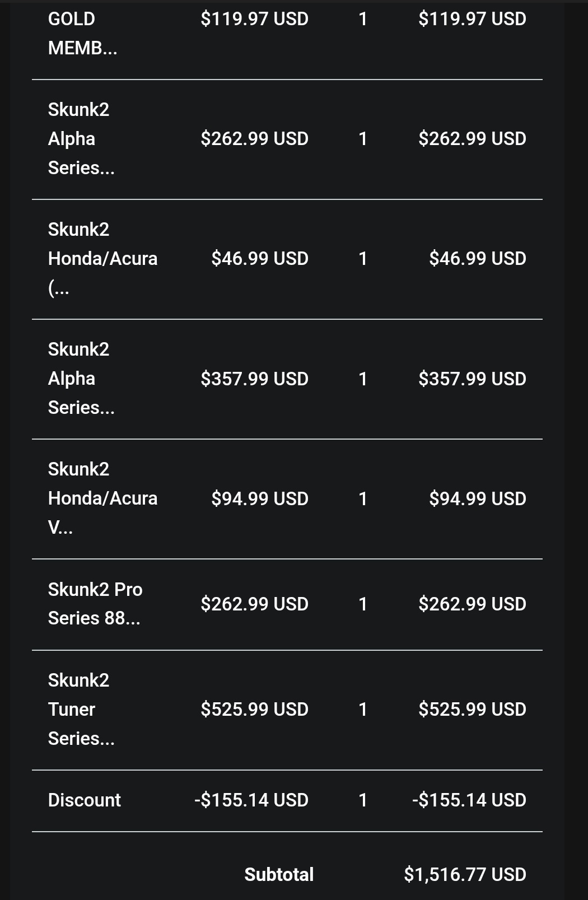Select the Subtotal label
Viewport: 588px width, 900px height.
(x=279, y=874)
